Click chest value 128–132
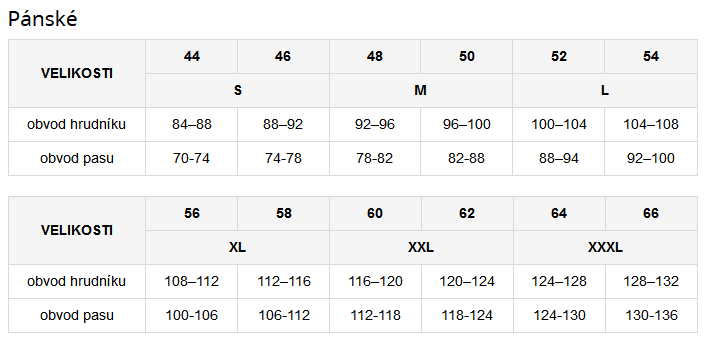 coord(652,281)
